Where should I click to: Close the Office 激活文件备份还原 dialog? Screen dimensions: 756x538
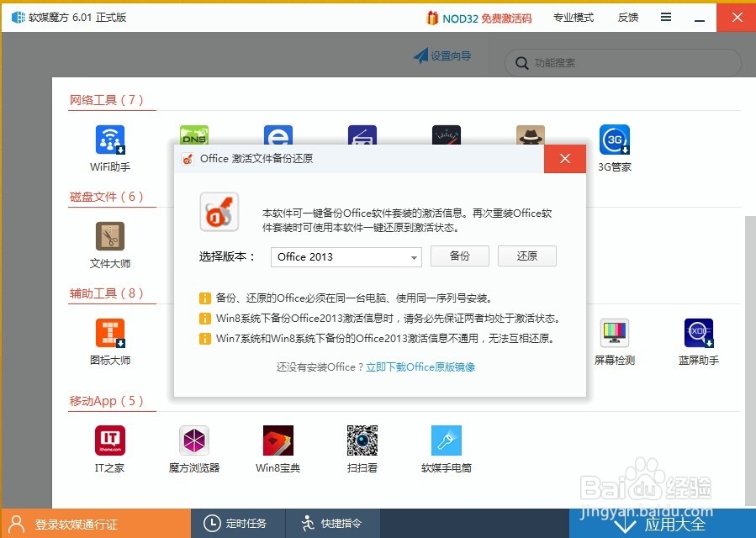click(565, 159)
